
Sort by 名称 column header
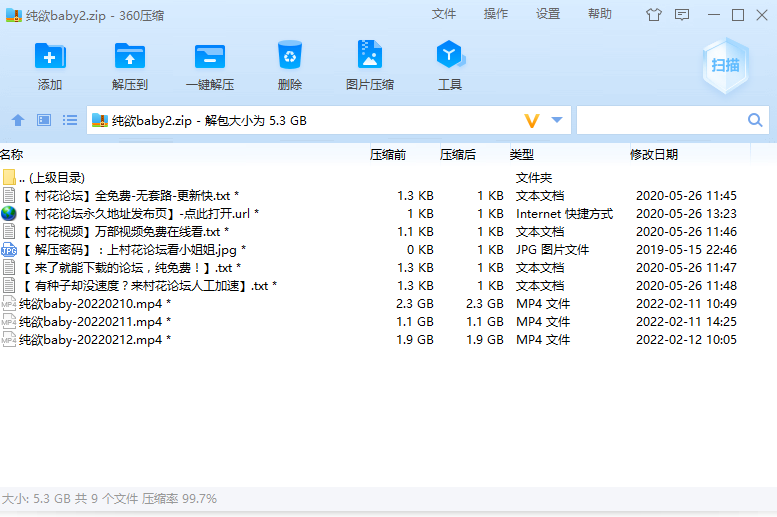click(12, 154)
